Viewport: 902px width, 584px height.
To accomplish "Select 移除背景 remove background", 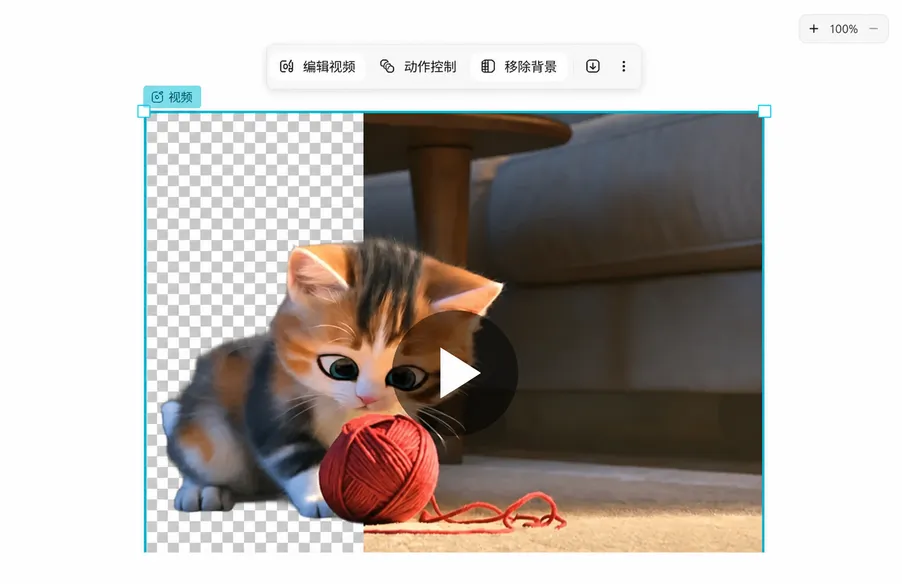I will pyautogui.click(x=519, y=67).
